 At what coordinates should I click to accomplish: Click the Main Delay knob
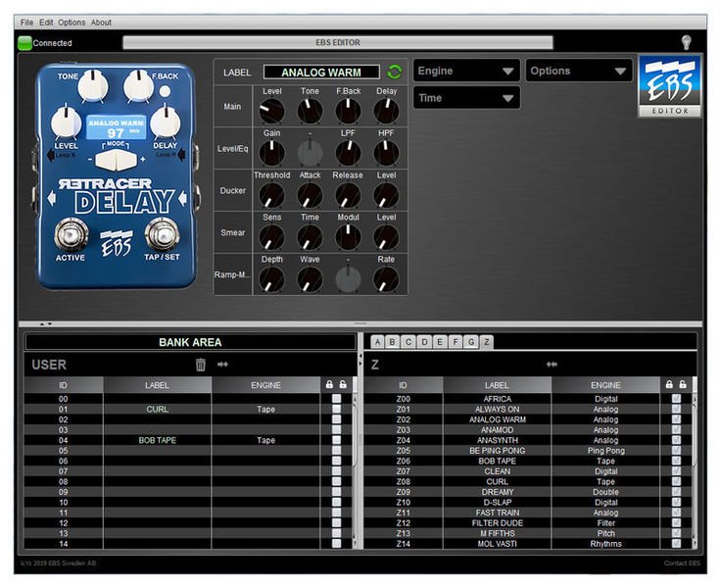click(386, 112)
